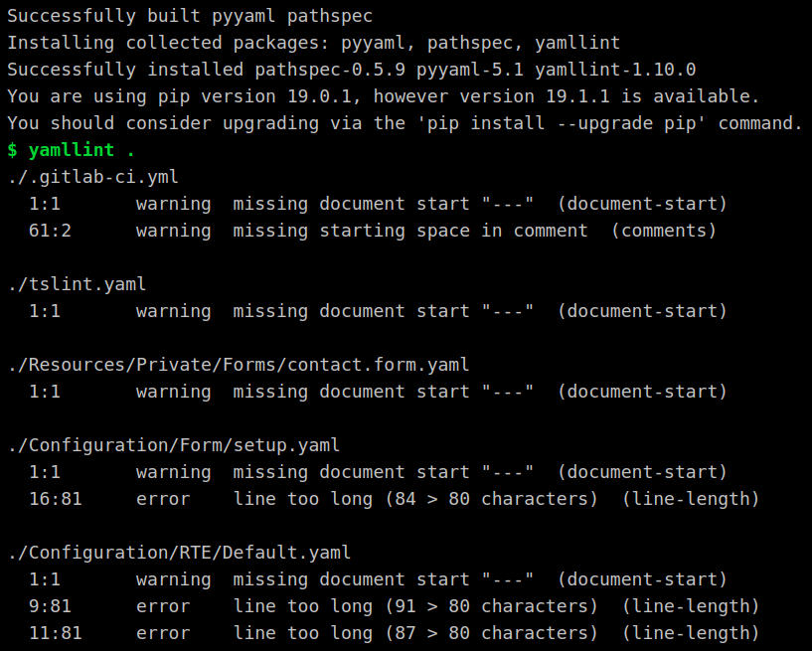The width and height of the screenshot is (812, 651).
Task: Click 'line too long (87 > 80 characters)' message
Action: [415, 633]
